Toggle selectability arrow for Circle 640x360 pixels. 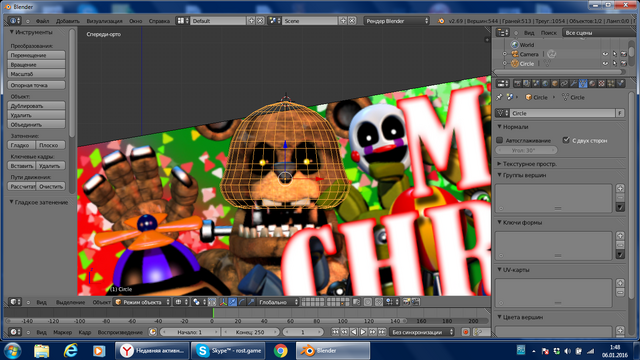click(615, 64)
